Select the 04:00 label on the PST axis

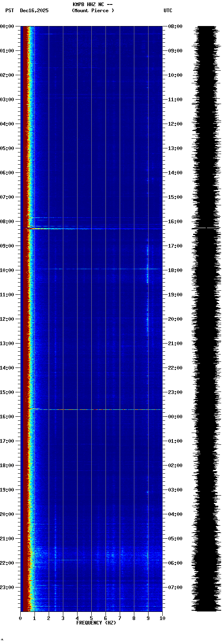(7, 124)
